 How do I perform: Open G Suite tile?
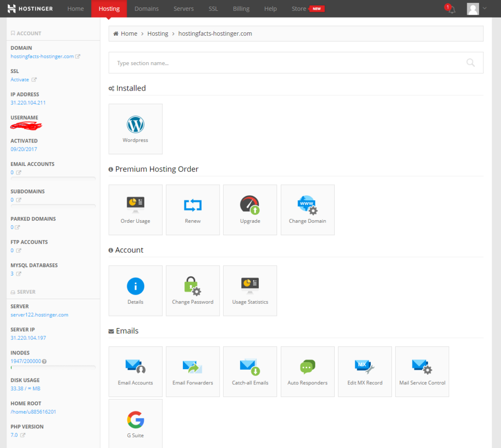[135, 424]
